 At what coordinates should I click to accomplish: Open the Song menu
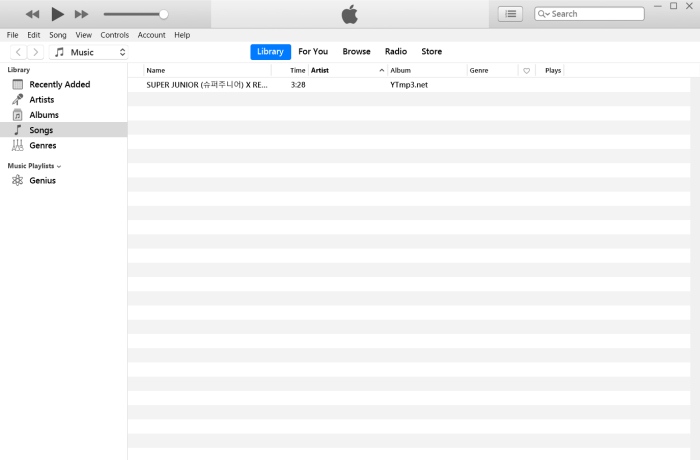click(58, 35)
